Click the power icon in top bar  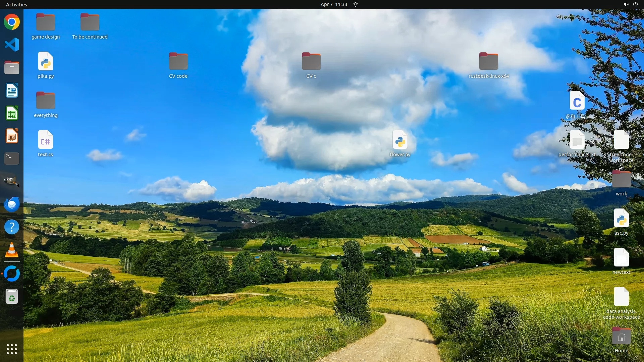pos(635,4)
